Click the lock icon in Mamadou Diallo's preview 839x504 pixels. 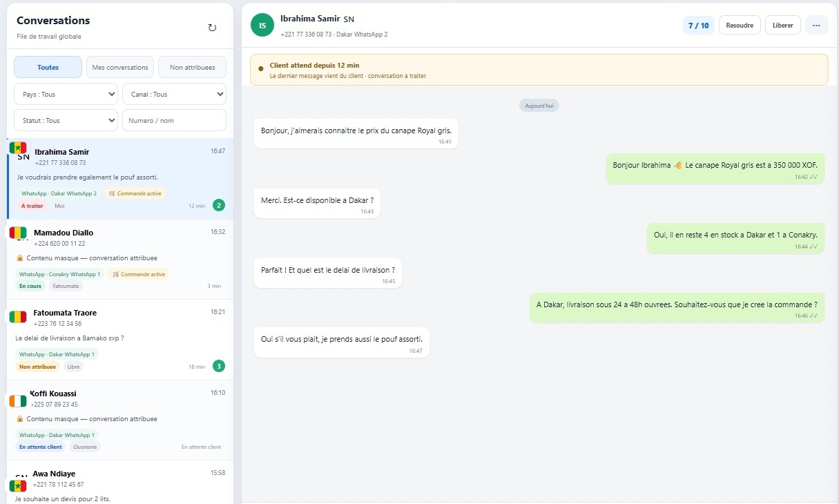[x=20, y=258]
